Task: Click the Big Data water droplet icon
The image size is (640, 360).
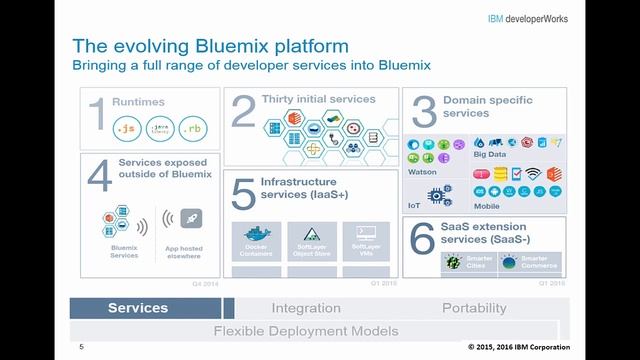Action: pyautogui.click(x=479, y=142)
